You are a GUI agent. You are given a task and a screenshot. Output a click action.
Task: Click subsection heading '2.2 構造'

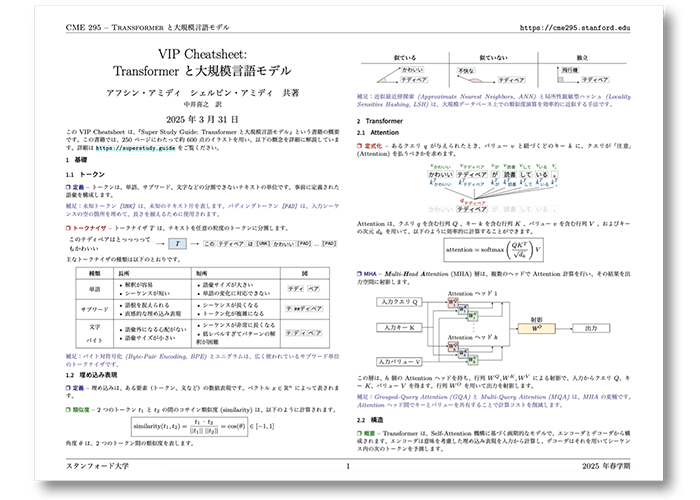click(370, 420)
